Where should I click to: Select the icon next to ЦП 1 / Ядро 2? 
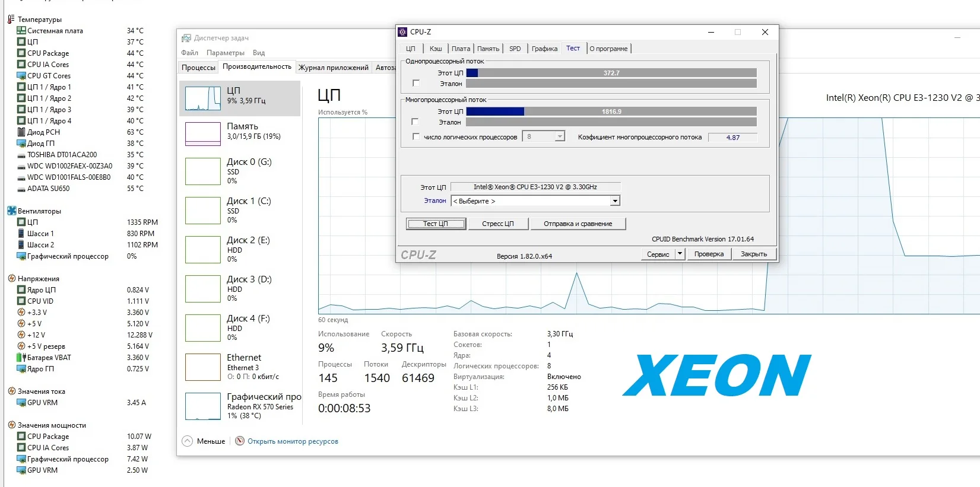[x=21, y=98]
